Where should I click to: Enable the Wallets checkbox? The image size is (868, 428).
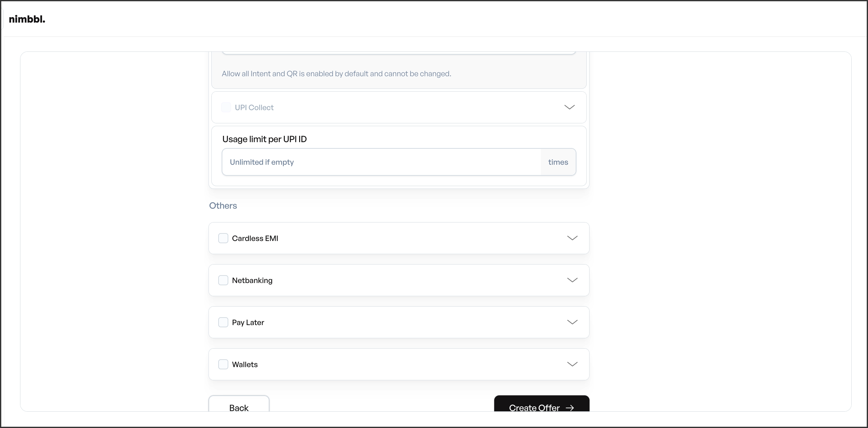pos(223,364)
